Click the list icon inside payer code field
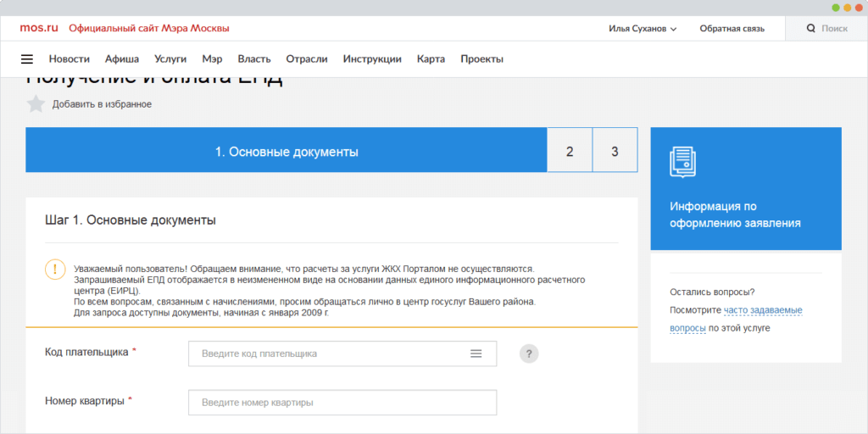This screenshot has height=434, width=868. pyautogui.click(x=476, y=353)
